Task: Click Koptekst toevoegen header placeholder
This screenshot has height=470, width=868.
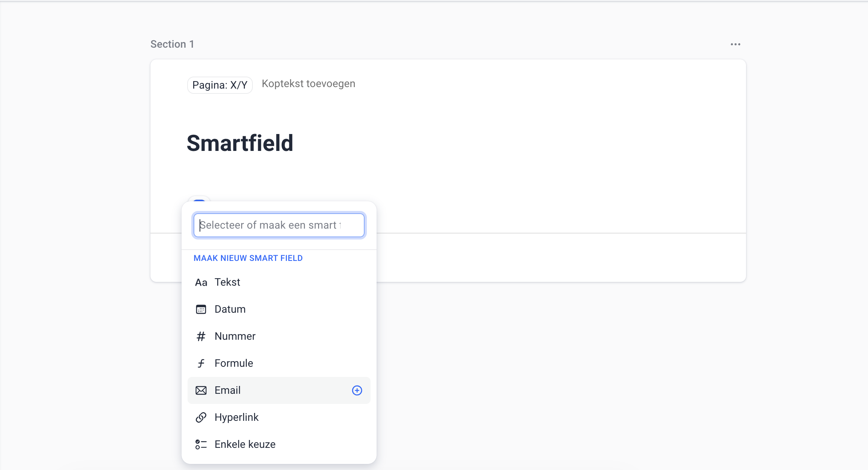Action: tap(308, 84)
